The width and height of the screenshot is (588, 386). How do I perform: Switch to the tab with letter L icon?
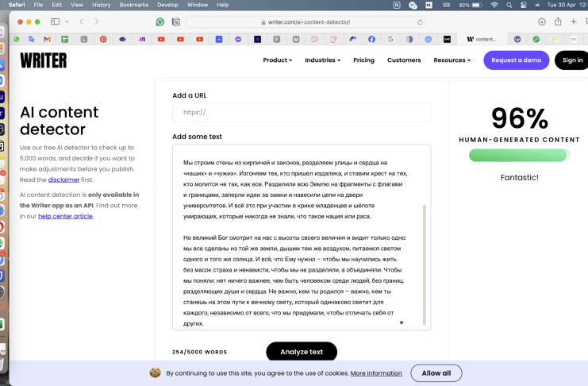(x=84, y=39)
